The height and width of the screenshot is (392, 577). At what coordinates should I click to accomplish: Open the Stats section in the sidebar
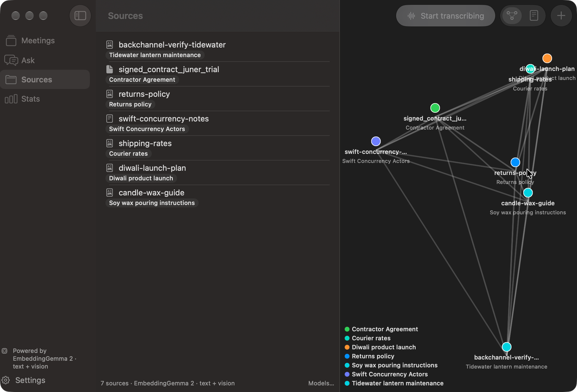pyautogui.click(x=45, y=99)
